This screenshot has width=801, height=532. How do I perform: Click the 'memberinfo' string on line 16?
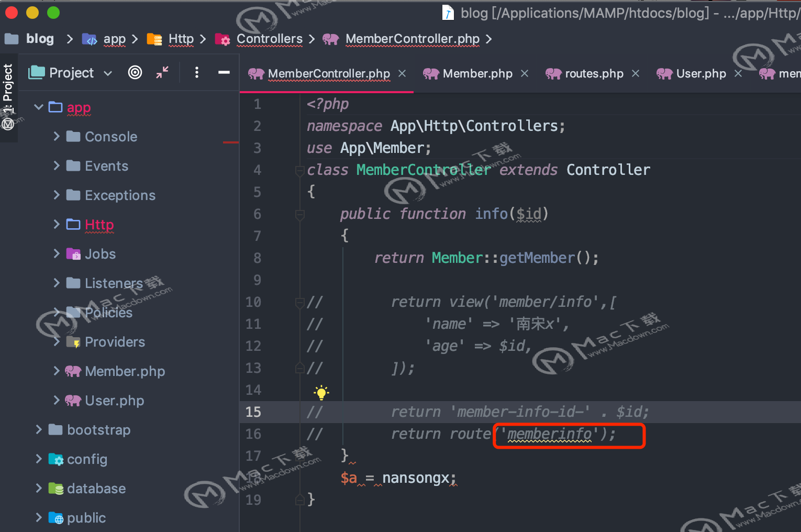pyautogui.click(x=550, y=434)
